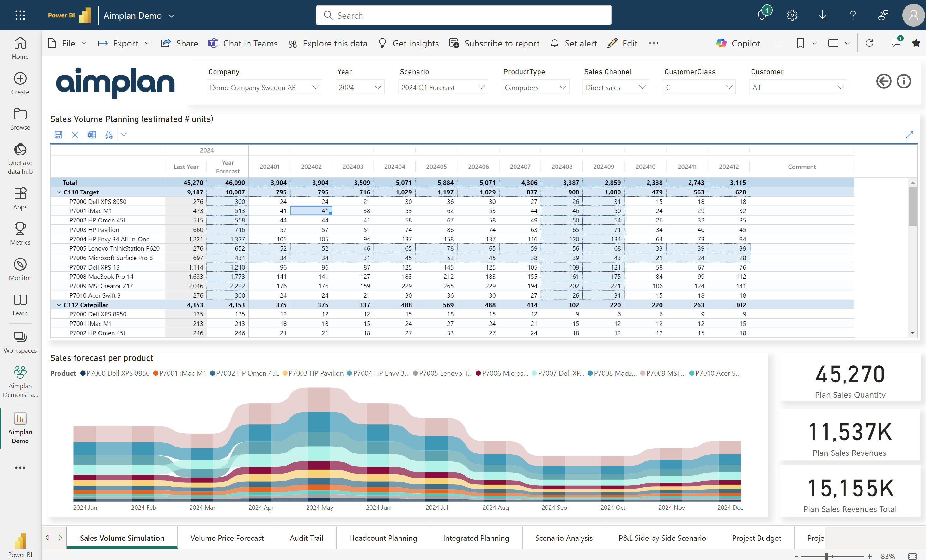Open OneLake data hub in sidebar

20,159
